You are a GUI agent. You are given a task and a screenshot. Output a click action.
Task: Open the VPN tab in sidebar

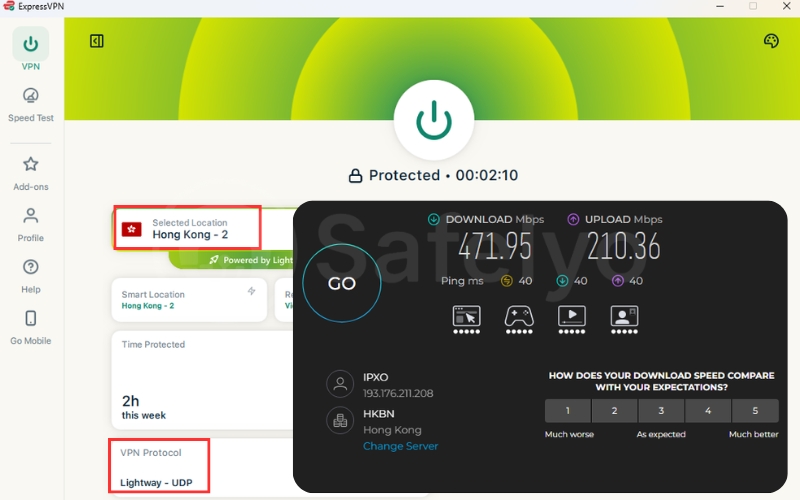pos(31,49)
